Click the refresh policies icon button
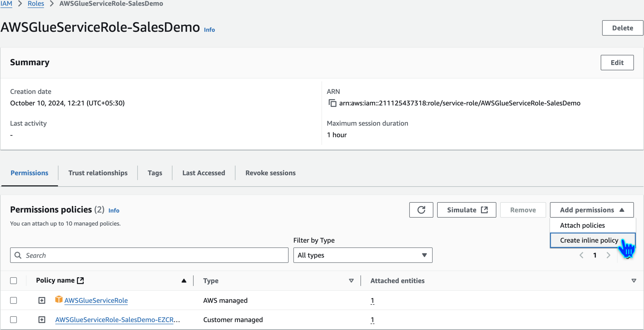 [x=421, y=210]
